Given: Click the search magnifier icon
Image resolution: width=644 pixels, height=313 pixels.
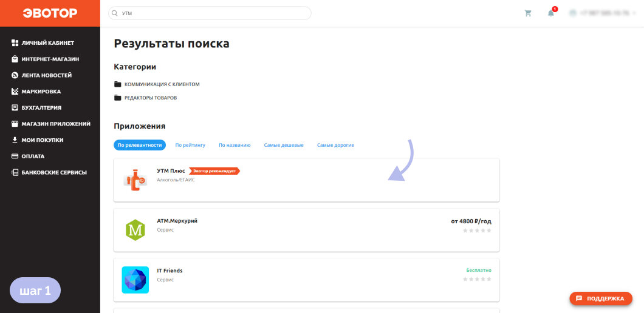Looking at the screenshot, I should coord(115,13).
